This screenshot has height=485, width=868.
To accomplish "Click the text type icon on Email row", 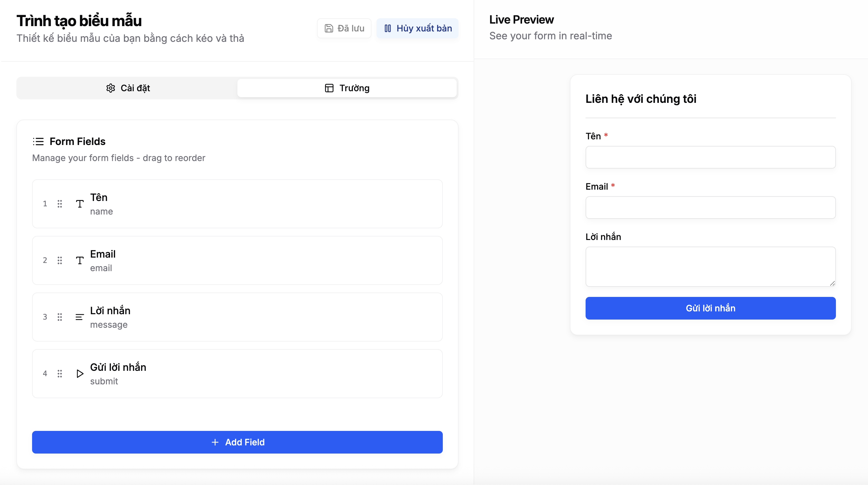I will (x=80, y=260).
